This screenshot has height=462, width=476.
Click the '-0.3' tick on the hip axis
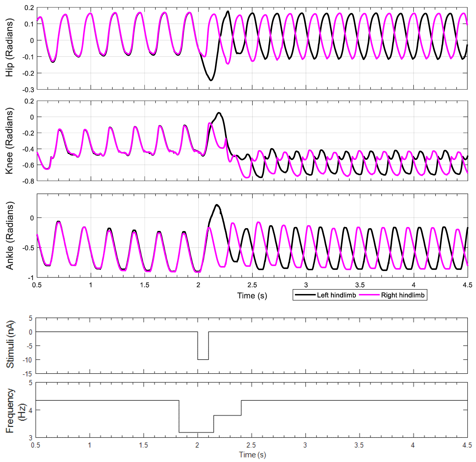click(x=28, y=90)
